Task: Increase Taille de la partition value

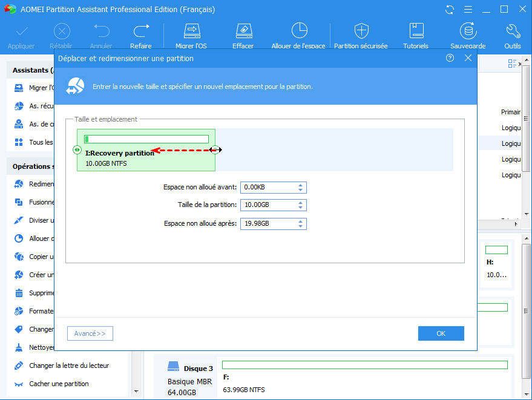Action: tap(300, 203)
